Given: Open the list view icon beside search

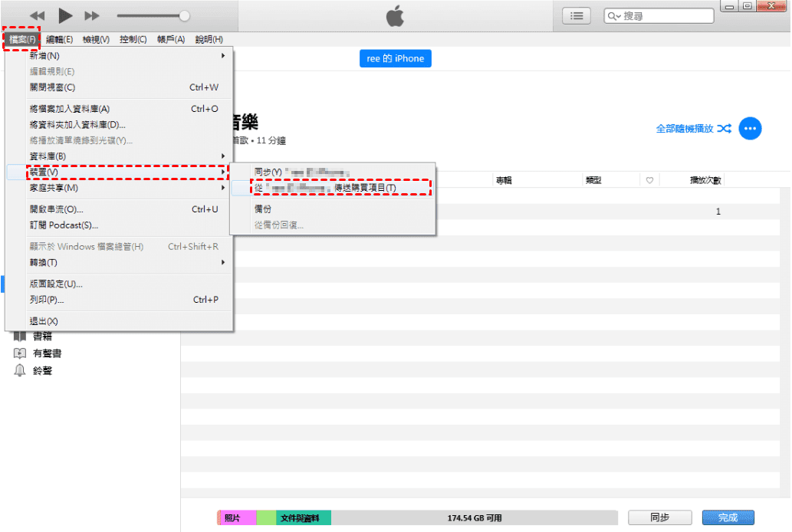Looking at the screenshot, I should 577,15.
